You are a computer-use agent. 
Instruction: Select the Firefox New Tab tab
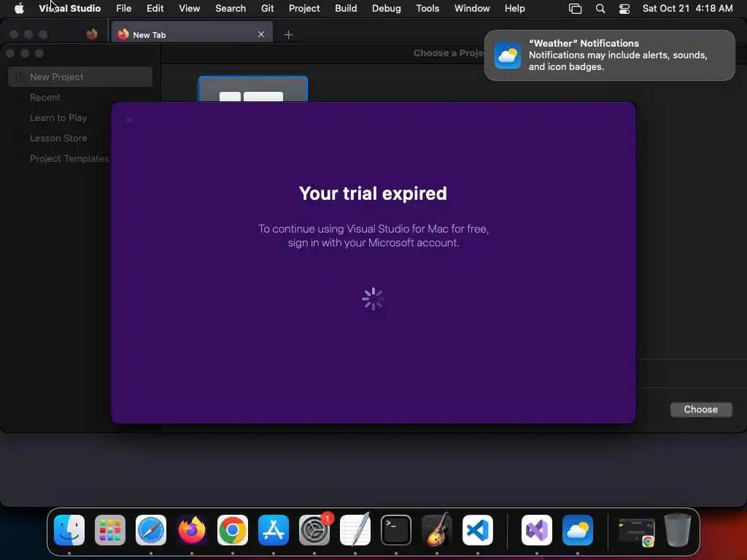point(192,34)
